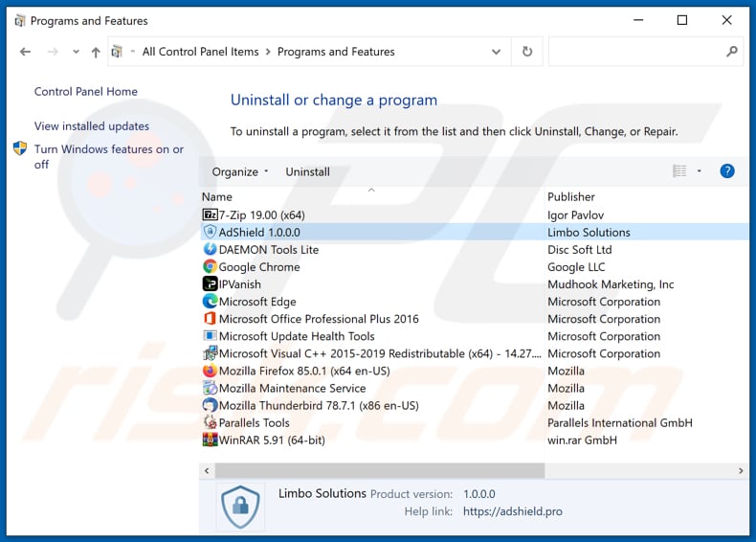The width and height of the screenshot is (756, 542).
Task: Open Control Panel Home link
Action: [x=86, y=91]
